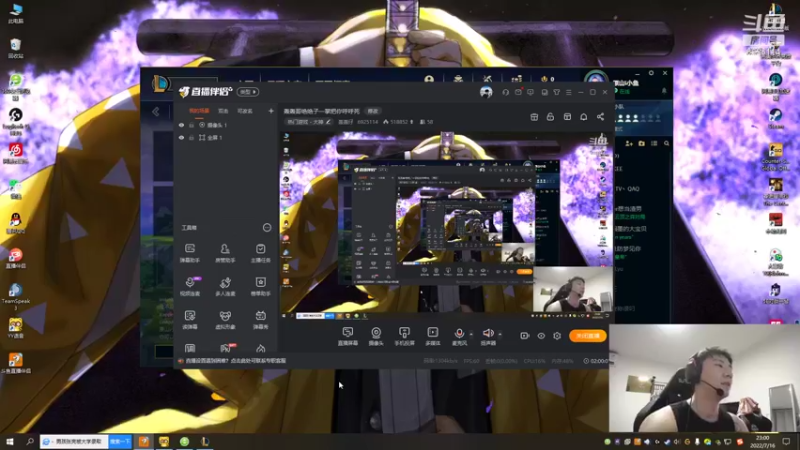Click search icon in League client social panel
Screen dimensions: 800x450
click(x=666, y=144)
